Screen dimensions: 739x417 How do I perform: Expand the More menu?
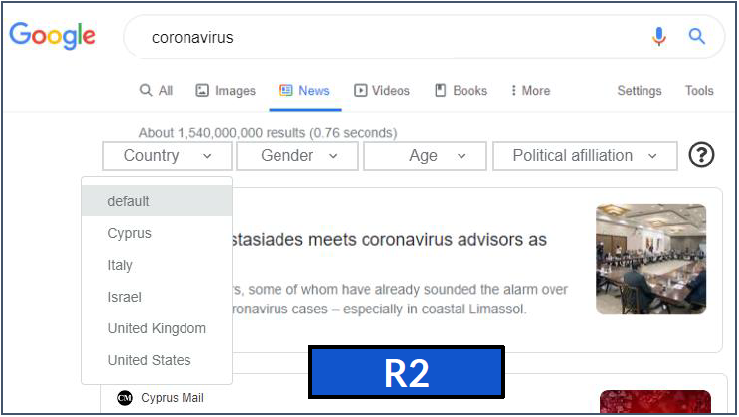[x=531, y=90]
